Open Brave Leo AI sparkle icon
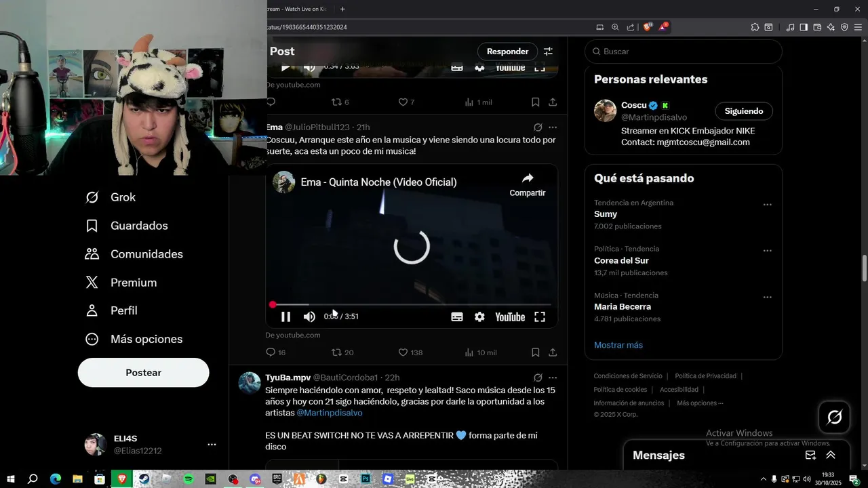Image resolution: width=868 pixels, height=488 pixels. click(831, 27)
